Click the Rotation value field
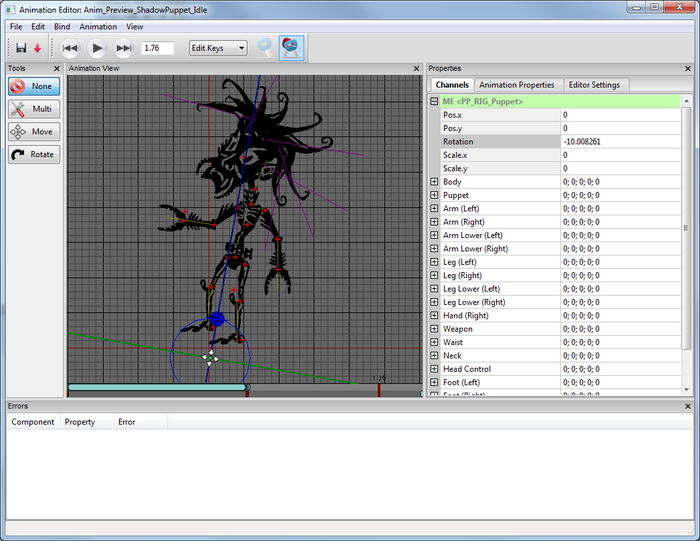The height and width of the screenshot is (541, 700). (620, 142)
